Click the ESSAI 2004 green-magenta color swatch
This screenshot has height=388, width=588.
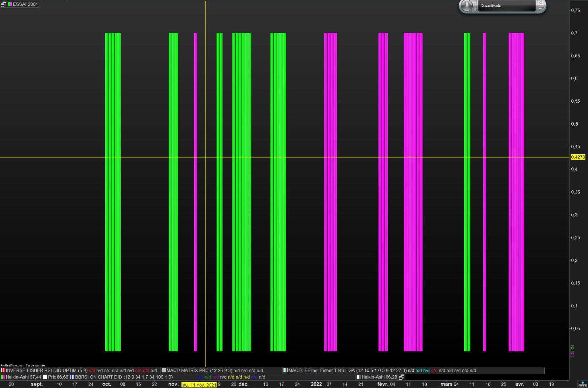10,4
